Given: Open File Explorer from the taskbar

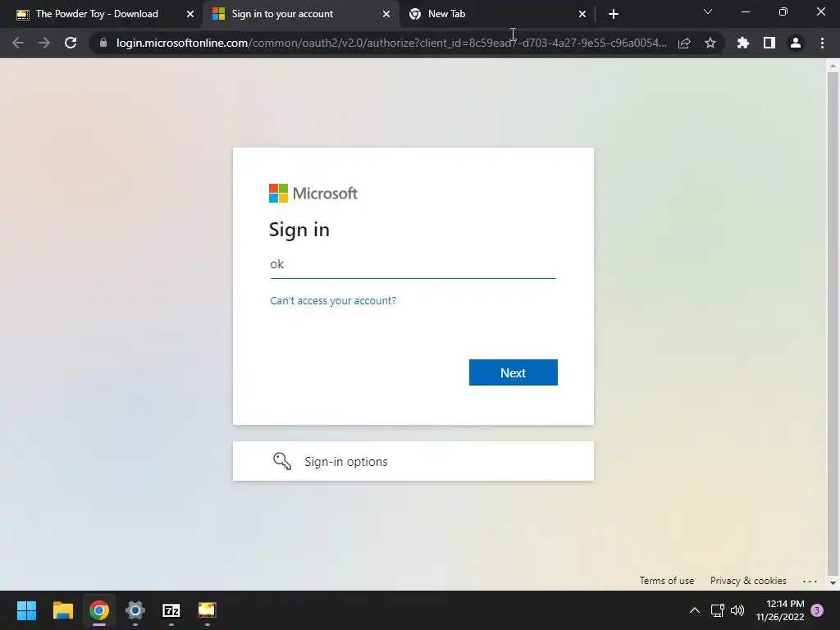Looking at the screenshot, I should pos(62,610).
